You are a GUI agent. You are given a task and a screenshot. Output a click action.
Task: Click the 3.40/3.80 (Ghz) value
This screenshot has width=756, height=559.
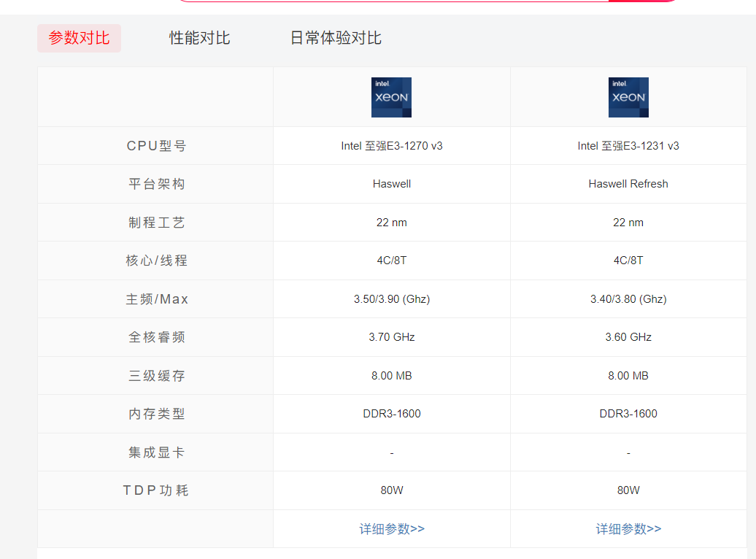(x=628, y=299)
